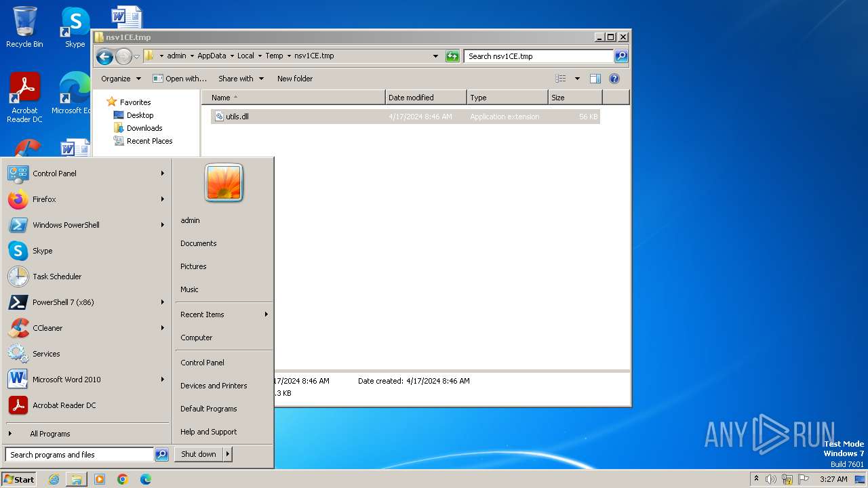Expand PowerShell 7 (x86) submenu arrow
Image resolution: width=868 pixels, height=488 pixels.
(x=163, y=302)
